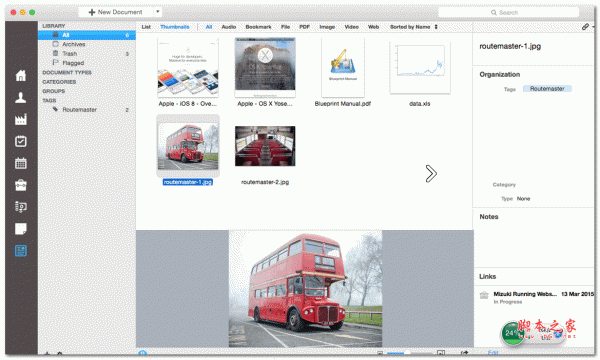Open the Documents library icon
This screenshot has height=360, width=600.
(21, 251)
